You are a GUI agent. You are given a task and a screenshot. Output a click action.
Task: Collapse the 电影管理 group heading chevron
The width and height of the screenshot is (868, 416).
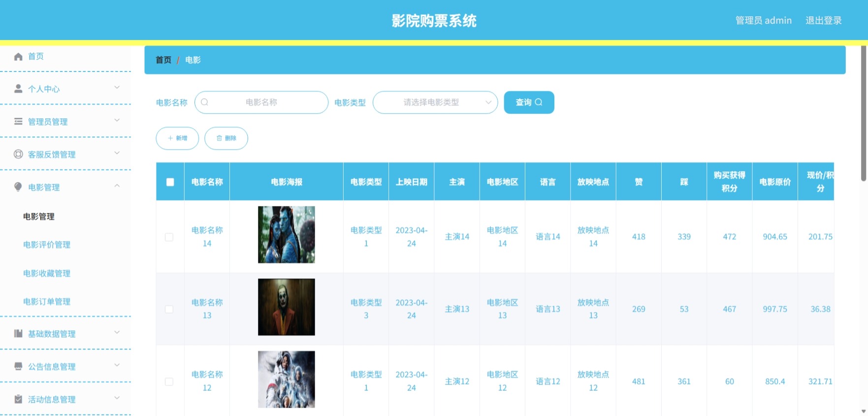117,185
